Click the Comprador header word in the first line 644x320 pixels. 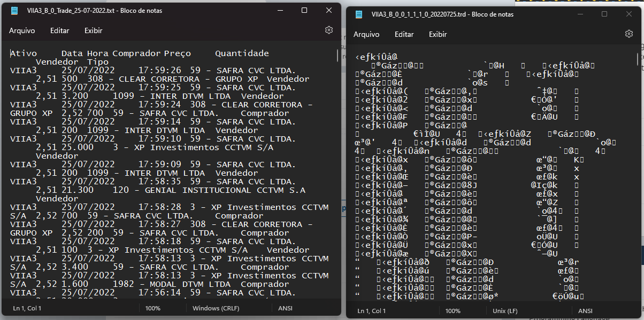[136, 53]
